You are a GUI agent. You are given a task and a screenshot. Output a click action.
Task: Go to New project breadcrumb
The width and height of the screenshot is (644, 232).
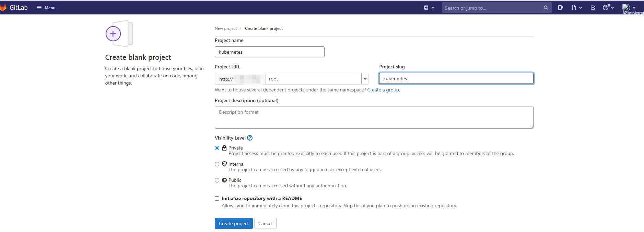pos(226,29)
